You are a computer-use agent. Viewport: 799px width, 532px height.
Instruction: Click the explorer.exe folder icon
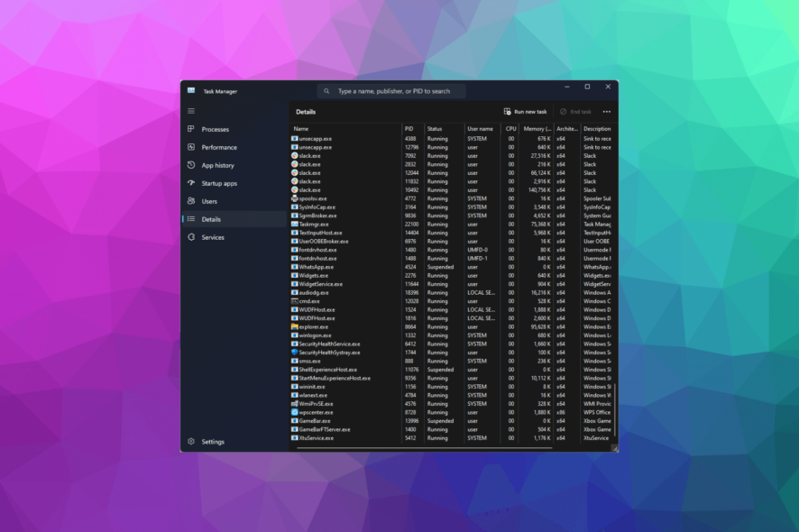pos(295,326)
